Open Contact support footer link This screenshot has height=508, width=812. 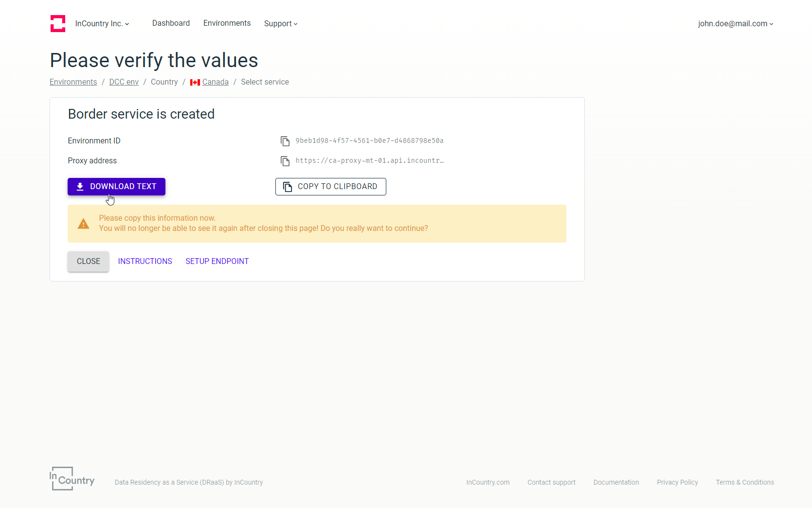[551, 482]
